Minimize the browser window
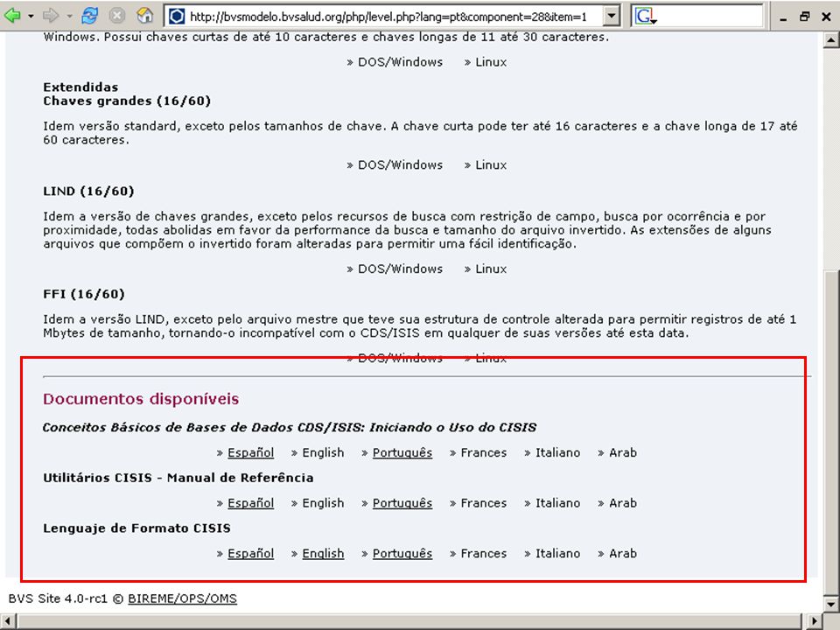 pos(784,17)
